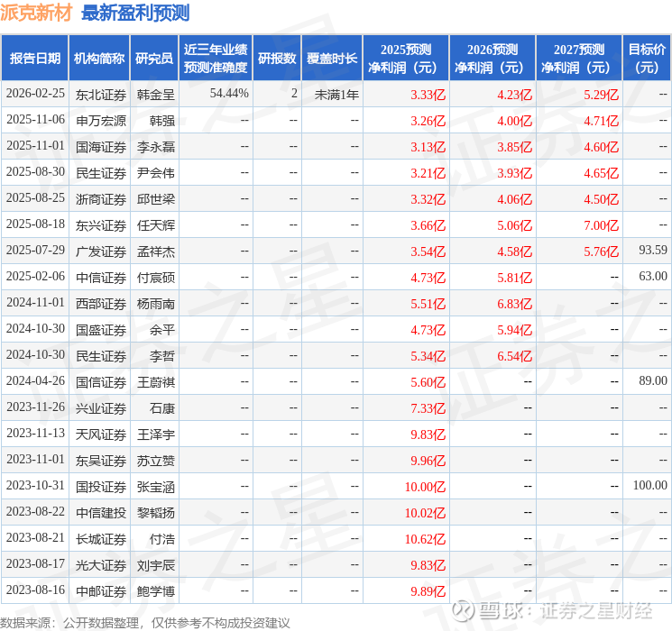Select analyst 李哲
The height and width of the screenshot is (631, 672).
pos(162,355)
